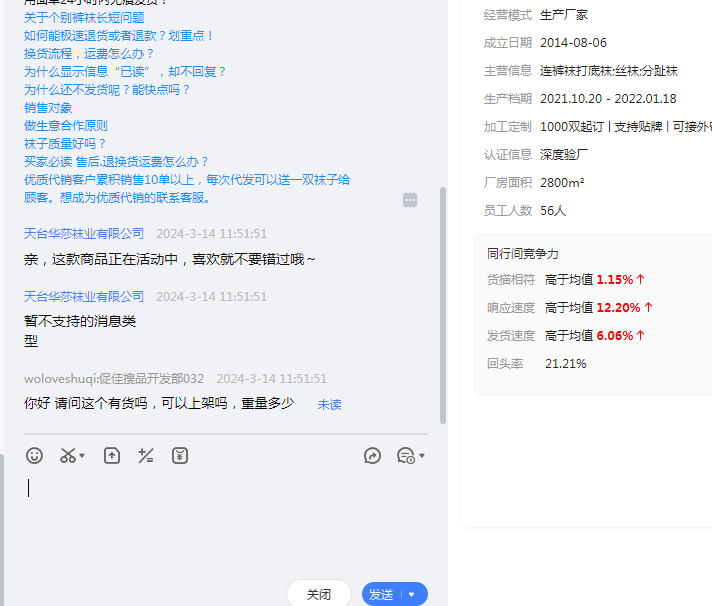Image resolution: width=712 pixels, height=606 pixels.
Task: Click sender name 天台华莎袜业有限公司 on first message
Action: point(84,233)
